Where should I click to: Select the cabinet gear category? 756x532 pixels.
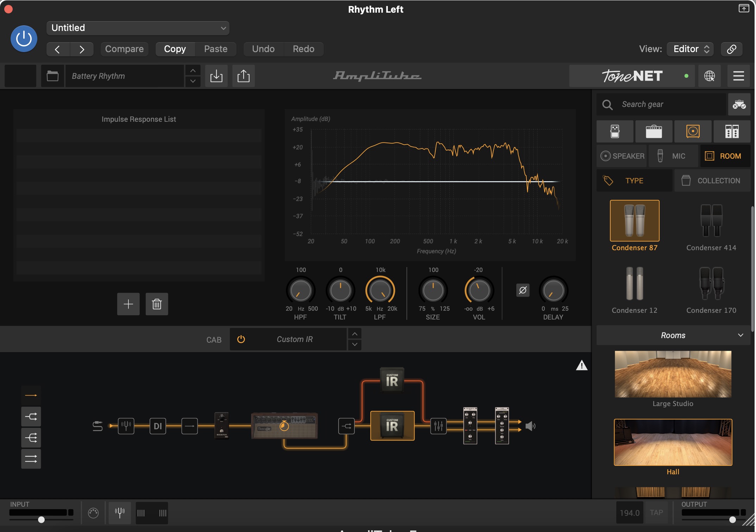(x=693, y=132)
